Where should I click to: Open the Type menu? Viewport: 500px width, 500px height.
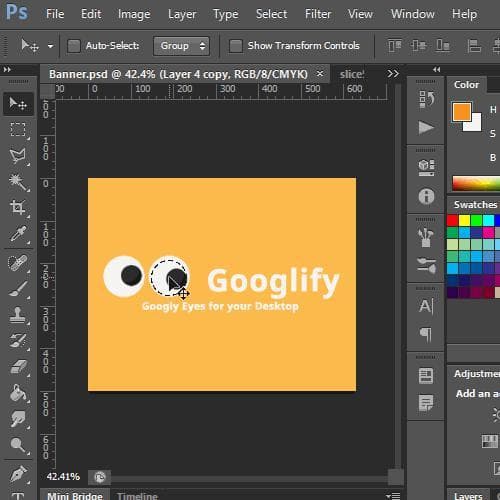tap(226, 14)
